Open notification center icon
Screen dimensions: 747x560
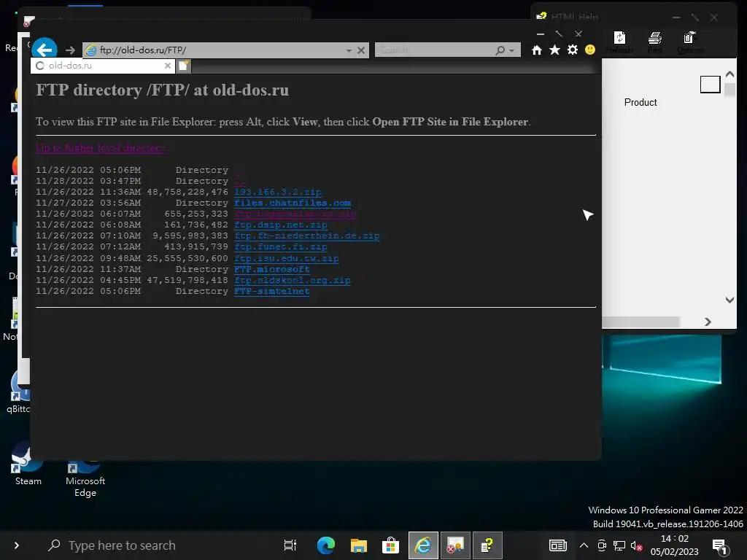tap(720, 547)
